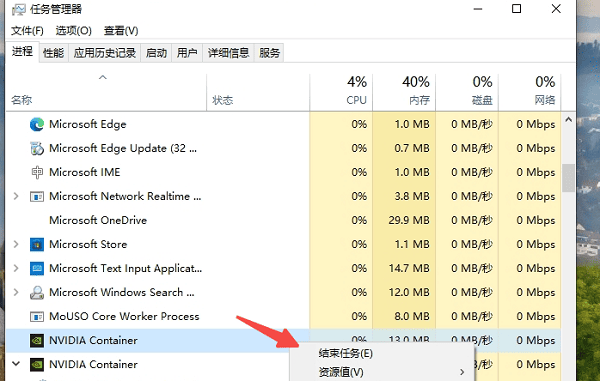The height and width of the screenshot is (381, 600).
Task: Select the Microsoft OneDrive process row
Action: coord(283,220)
